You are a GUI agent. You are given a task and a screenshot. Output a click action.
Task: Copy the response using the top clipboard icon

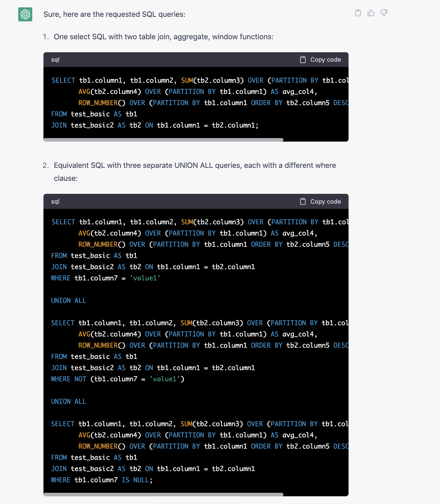tap(358, 13)
